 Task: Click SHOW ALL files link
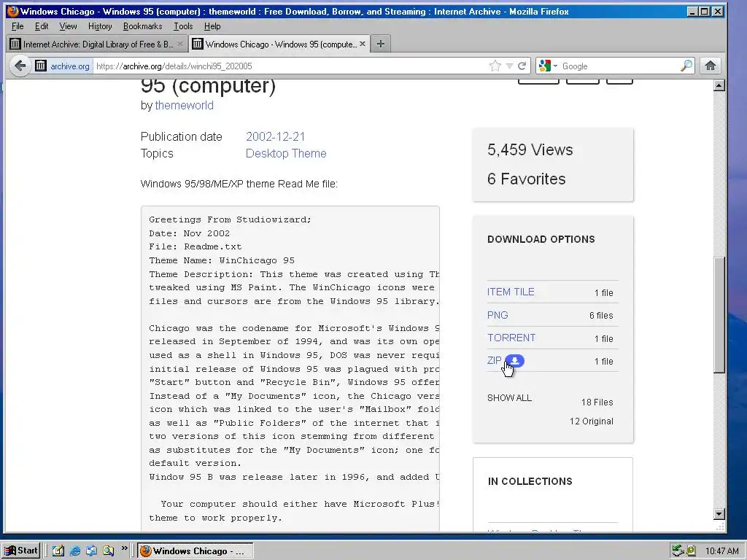tap(509, 397)
